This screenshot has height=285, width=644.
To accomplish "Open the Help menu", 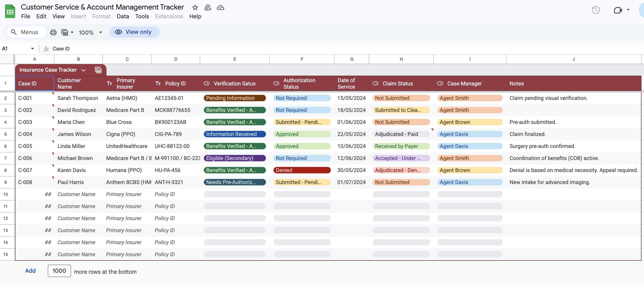I will click(195, 17).
